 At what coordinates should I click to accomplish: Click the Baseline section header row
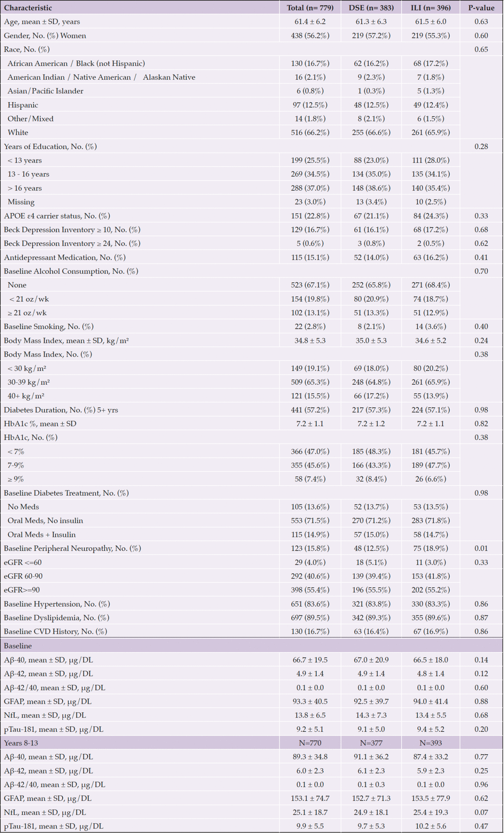point(252,646)
